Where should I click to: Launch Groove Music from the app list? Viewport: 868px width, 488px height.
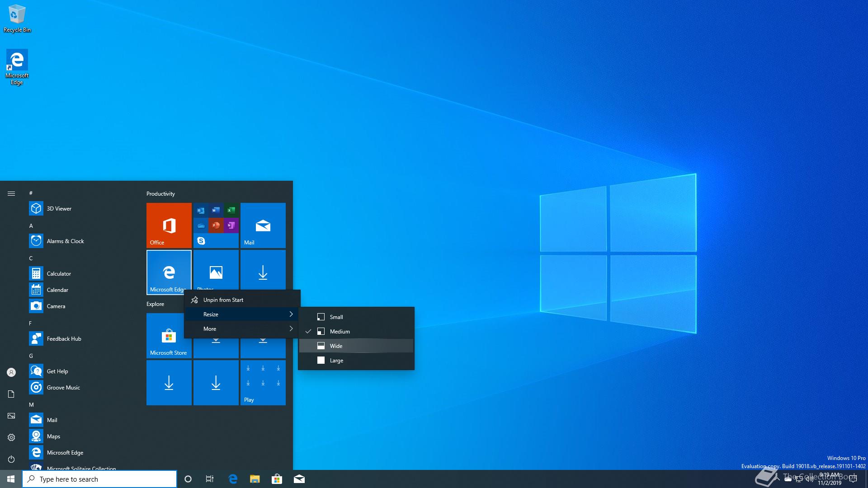pos(63,387)
